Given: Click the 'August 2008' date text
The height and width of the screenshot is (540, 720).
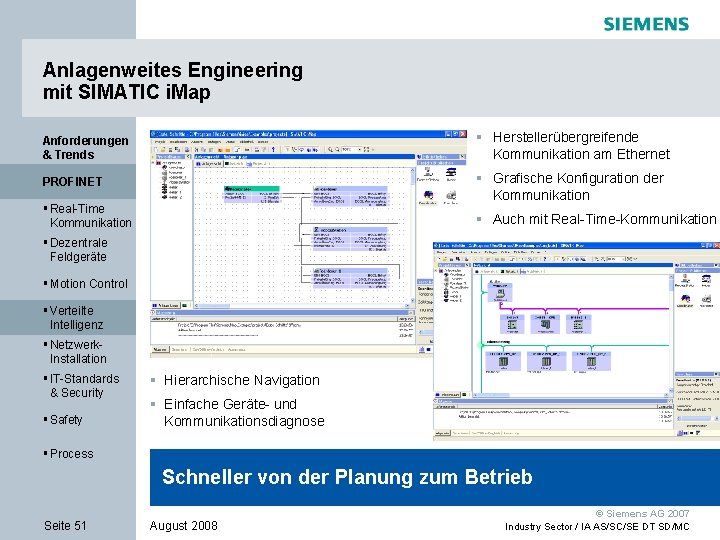Looking at the screenshot, I should (x=184, y=526).
